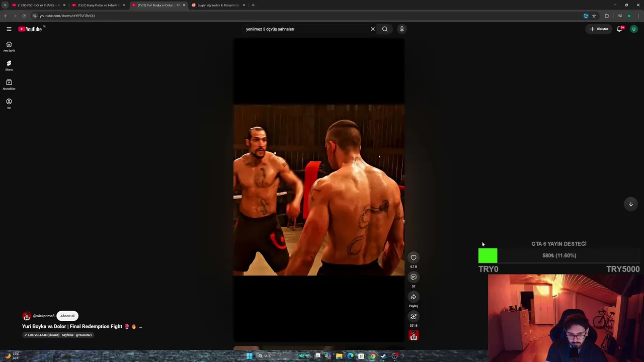
Task: Go to the YouTube logo home link
Action: point(30,29)
